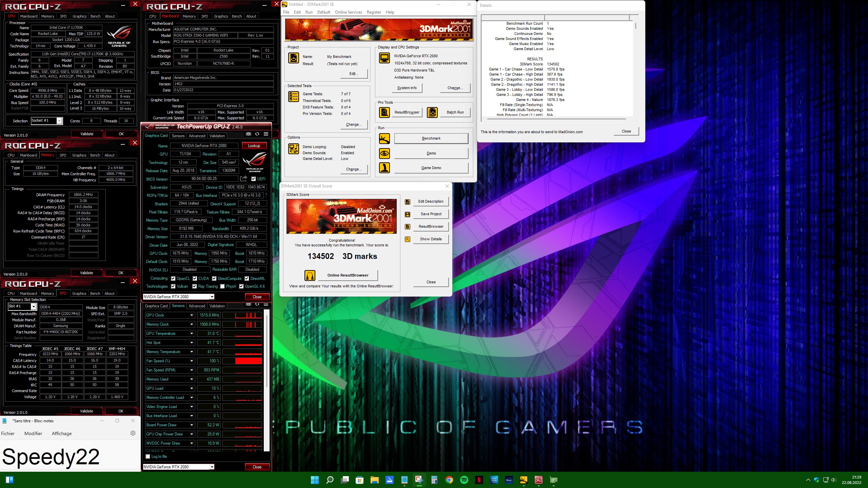
Task: Open Spotify from the taskbar
Action: (464, 480)
